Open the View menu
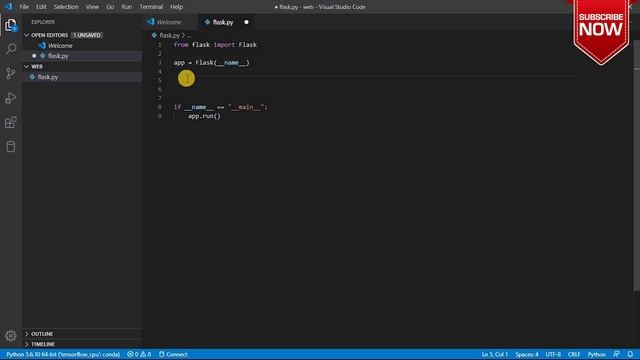640x360 pixels. click(92, 7)
